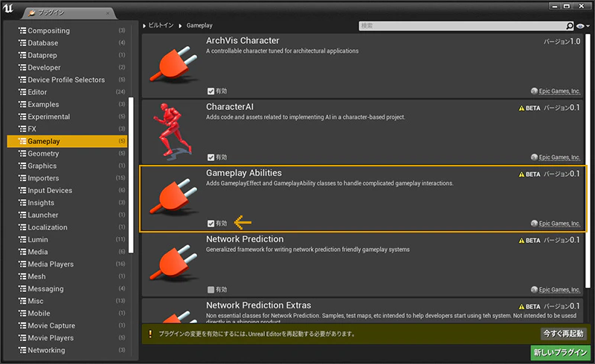Click the CharacterAI running figure thumbnail
595x364 pixels.
click(x=173, y=130)
